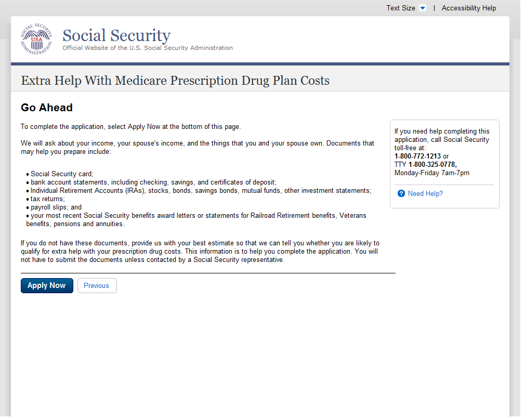
Task: Click the Social Security Administration seal logo
Action: tap(36, 39)
